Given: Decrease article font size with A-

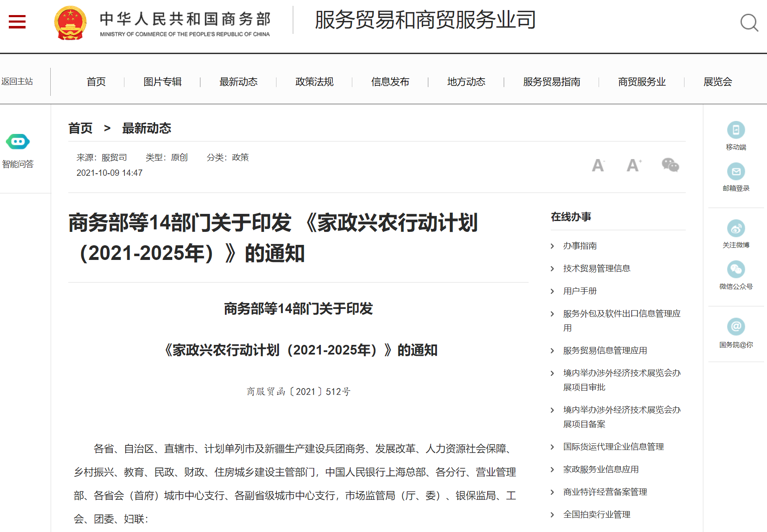Looking at the screenshot, I should click(598, 165).
